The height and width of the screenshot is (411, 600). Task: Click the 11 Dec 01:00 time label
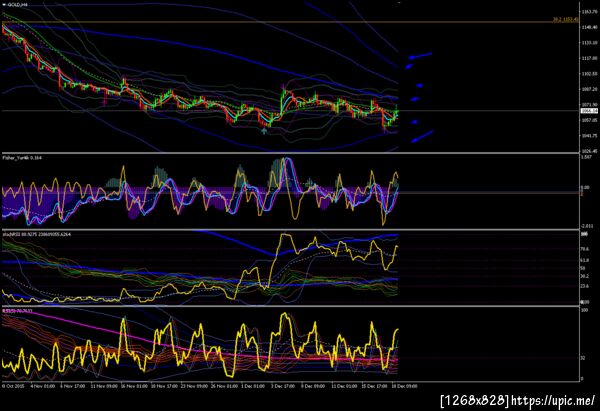click(x=344, y=386)
